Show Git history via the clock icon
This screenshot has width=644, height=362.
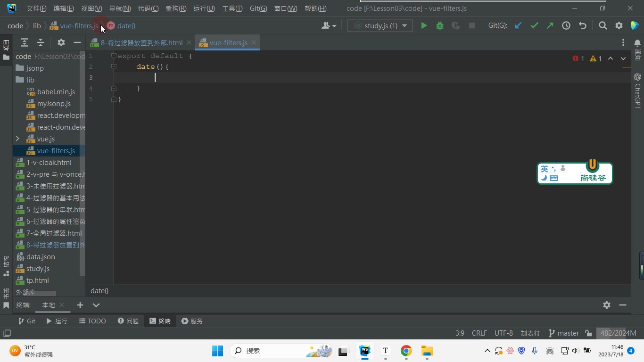point(566,26)
